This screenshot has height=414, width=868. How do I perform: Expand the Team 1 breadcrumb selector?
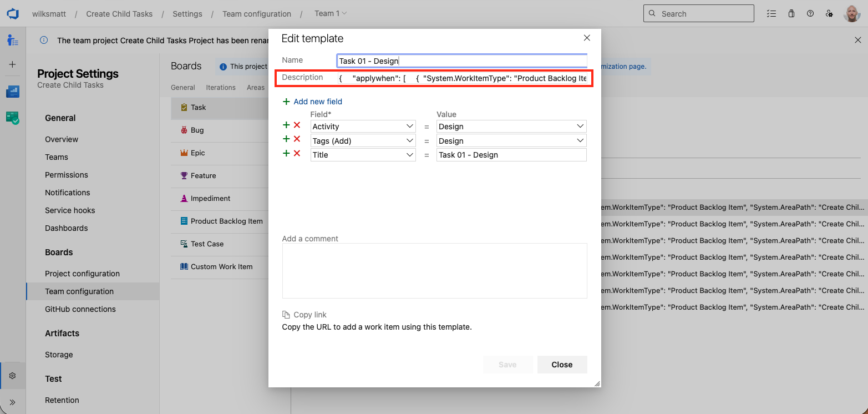tap(331, 13)
